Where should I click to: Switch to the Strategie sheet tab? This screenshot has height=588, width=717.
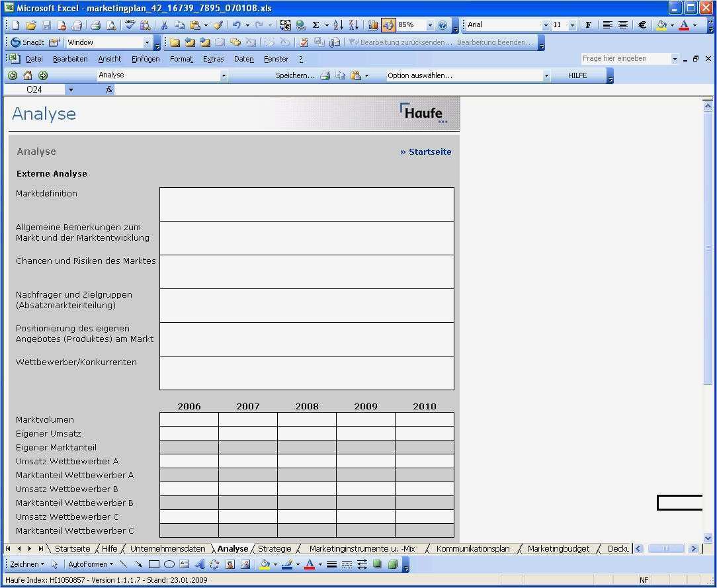(x=274, y=548)
